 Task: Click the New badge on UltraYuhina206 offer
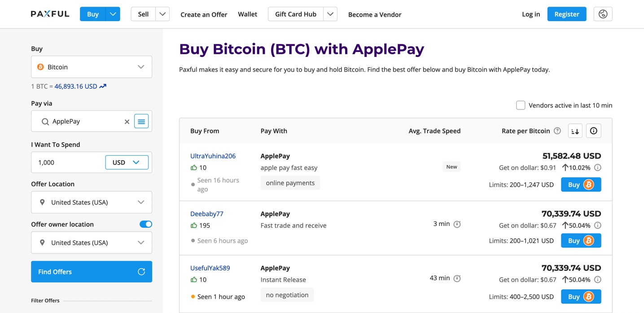click(x=451, y=167)
